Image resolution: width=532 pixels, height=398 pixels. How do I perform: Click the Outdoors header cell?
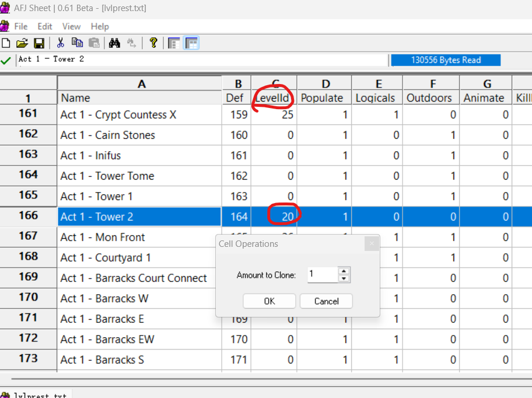pos(431,97)
